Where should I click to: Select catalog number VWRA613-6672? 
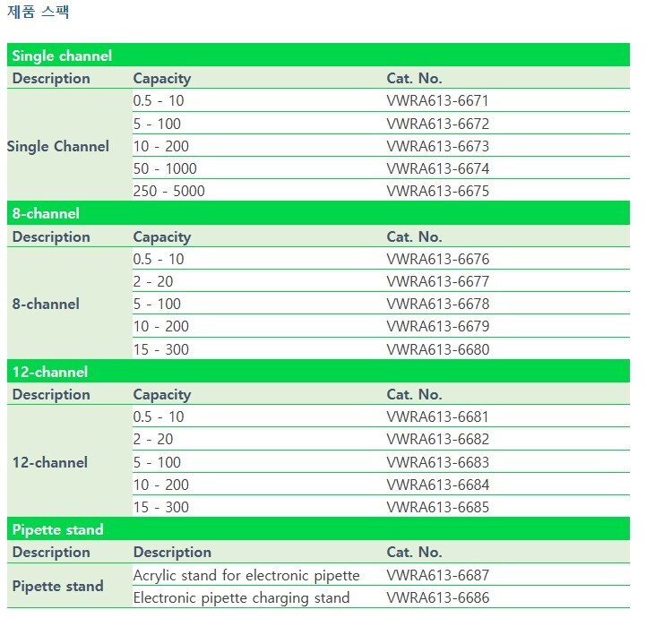[x=437, y=124]
